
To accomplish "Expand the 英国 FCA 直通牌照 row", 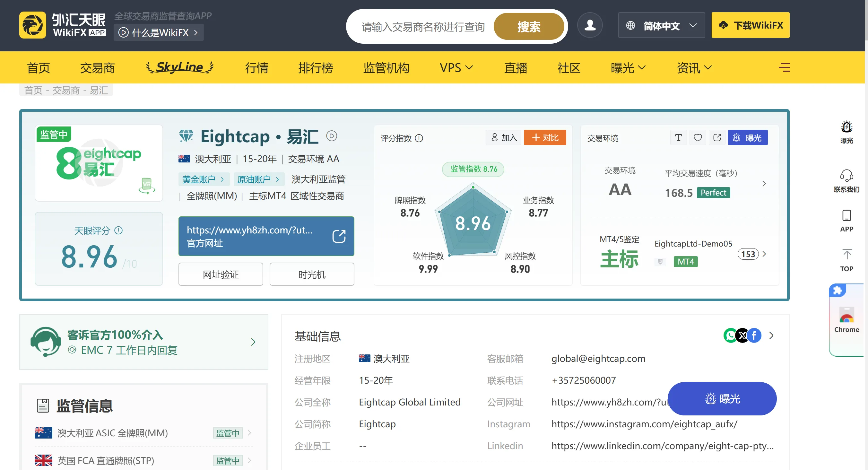I will (x=249, y=460).
